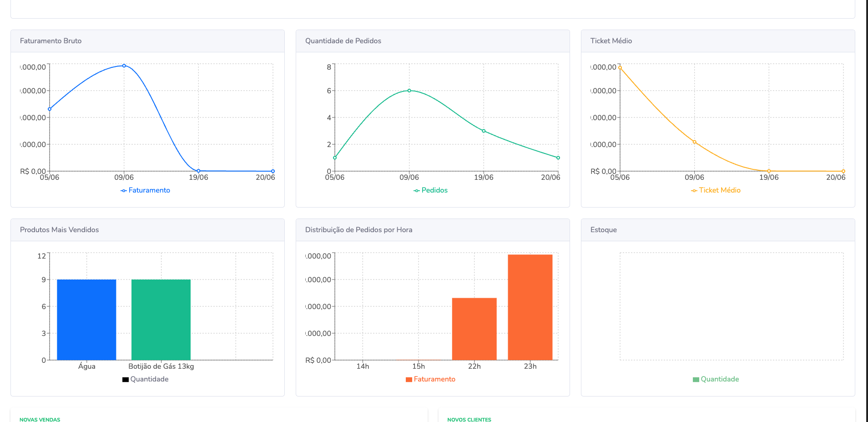The image size is (868, 422).
Task: Toggle the blue Faturamento legend under Faturamento Bruto
Action: (x=145, y=190)
